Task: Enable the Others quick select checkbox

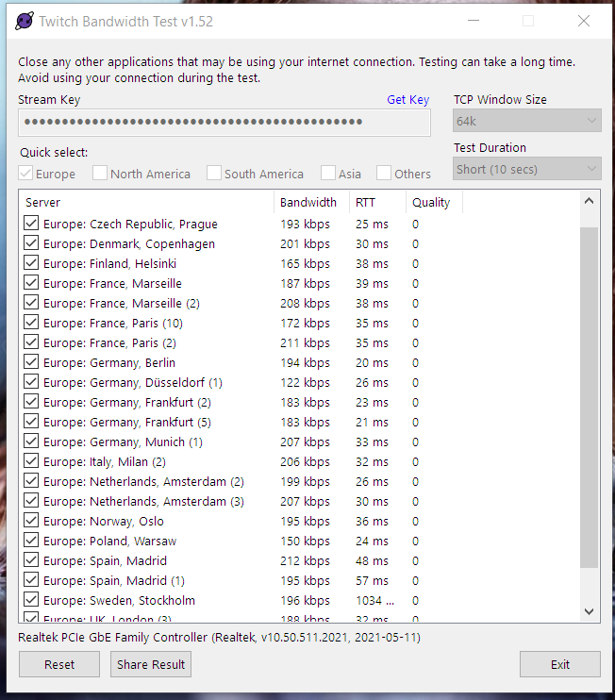Action: tap(384, 174)
